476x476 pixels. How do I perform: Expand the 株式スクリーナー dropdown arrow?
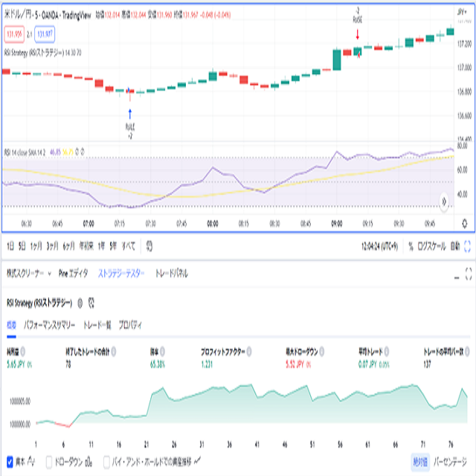pyautogui.click(x=50, y=274)
